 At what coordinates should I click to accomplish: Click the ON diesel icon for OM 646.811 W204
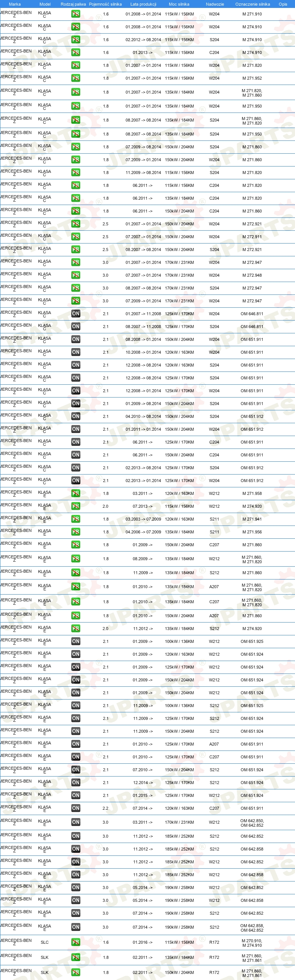click(76, 314)
